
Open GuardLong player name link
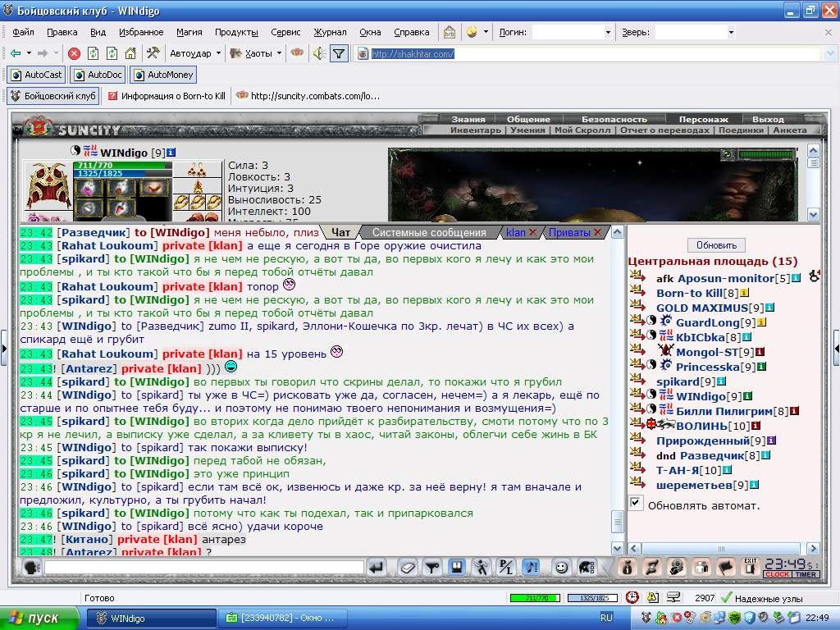[x=708, y=322]
